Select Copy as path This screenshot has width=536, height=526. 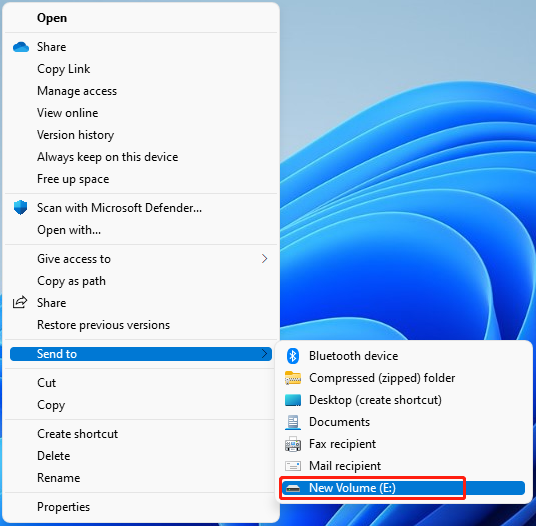coord(71,281)
